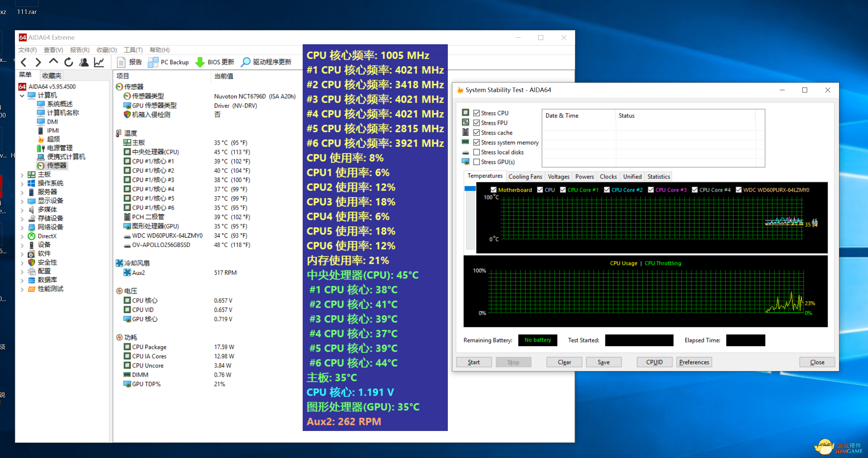This screenshot has width=868, height=458.
Task: Click the 多媒体 speaker icon
Action: click(x=31, y=209)
